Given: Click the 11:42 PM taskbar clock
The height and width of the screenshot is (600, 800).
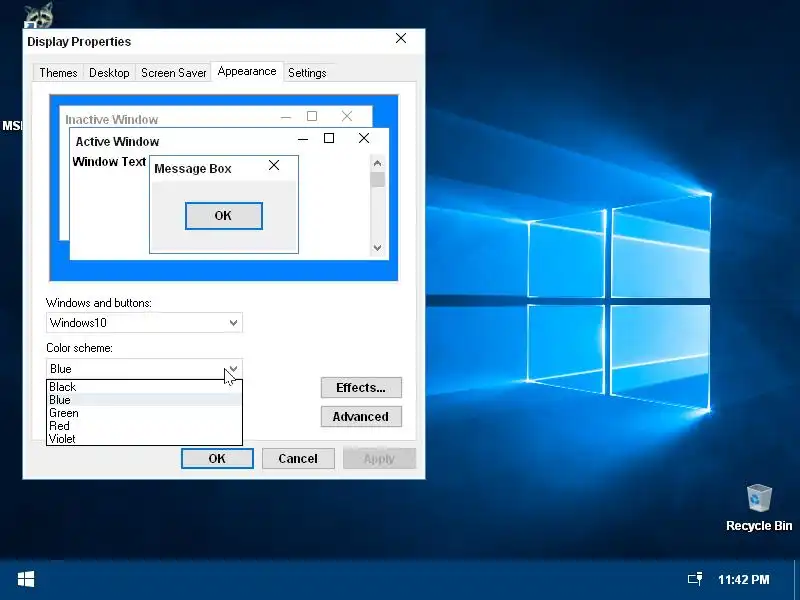Looking at the screenshot, I should [743, 580].
